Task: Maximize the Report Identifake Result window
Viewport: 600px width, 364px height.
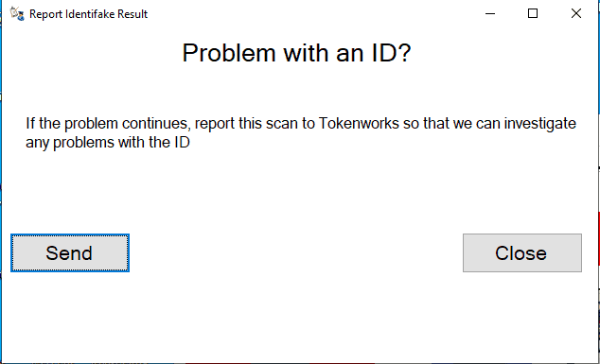Action: tap(533, 14)
